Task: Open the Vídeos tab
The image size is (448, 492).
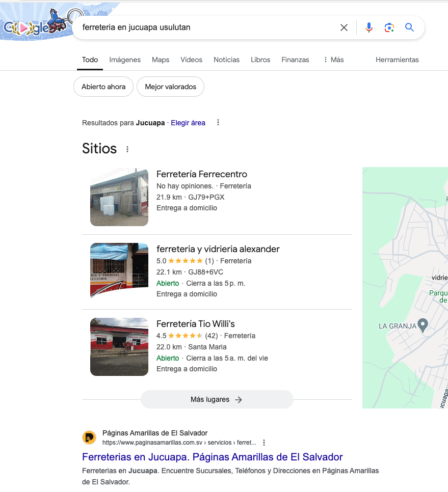Action: (191, 60)
